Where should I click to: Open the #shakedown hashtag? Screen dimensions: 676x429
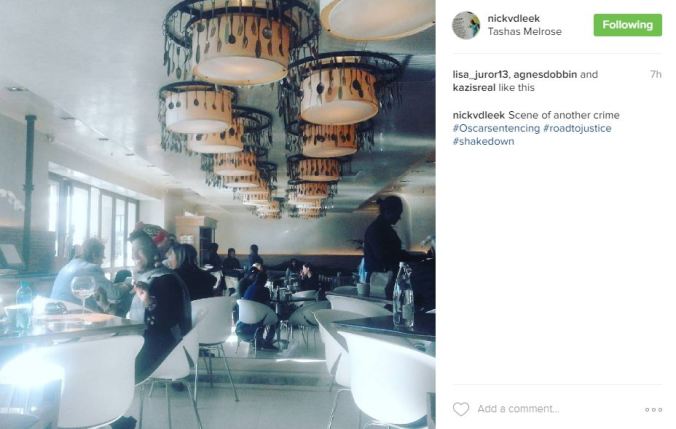click(x=483, y=141)
